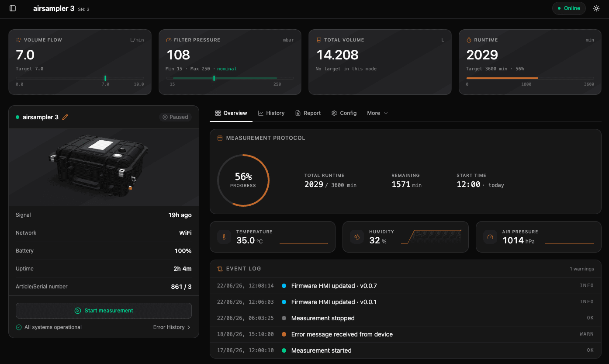Click the Overview grid icon
The image size is (609, 364).
pos(218,113)
